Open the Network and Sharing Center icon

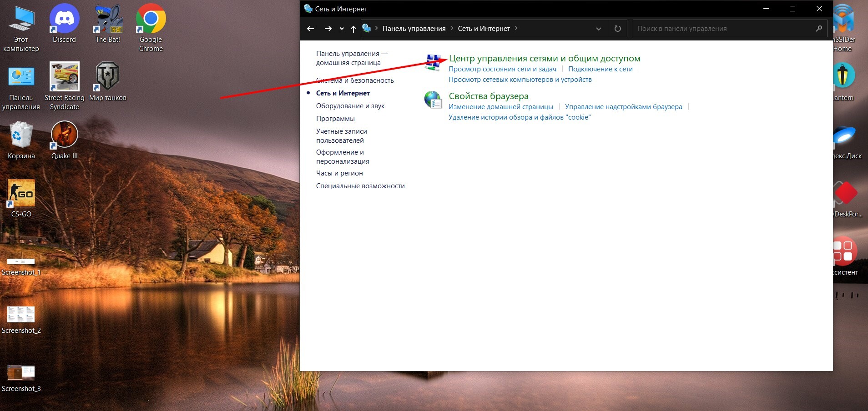[433, 63]
